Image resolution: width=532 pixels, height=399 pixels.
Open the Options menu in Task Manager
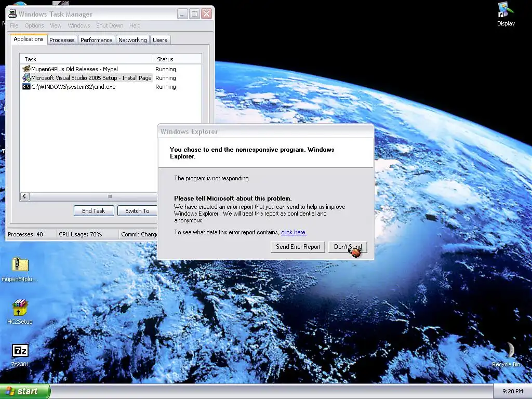click(34, 25)
